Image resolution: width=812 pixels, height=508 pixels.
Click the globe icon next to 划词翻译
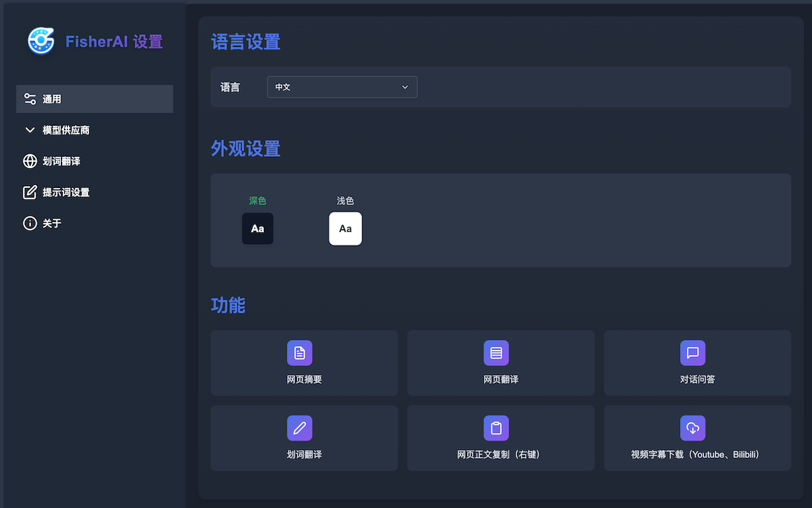pyautogui.click(x=30, y=161)
